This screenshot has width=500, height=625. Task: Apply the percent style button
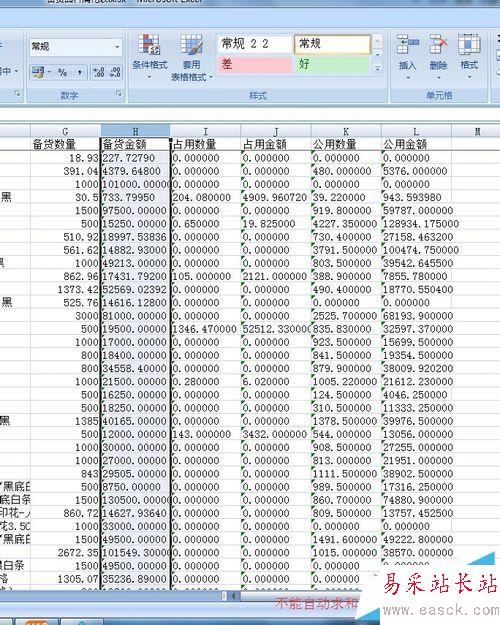62,72
